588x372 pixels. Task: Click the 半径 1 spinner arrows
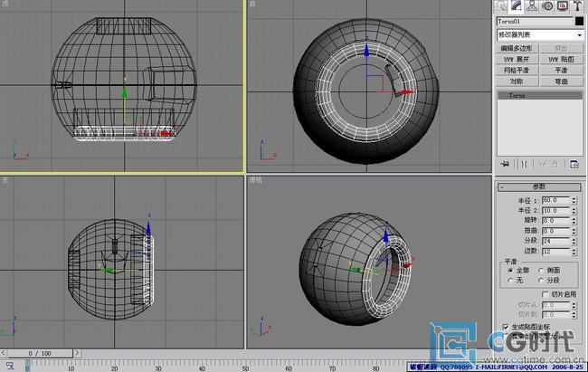pos(574,200)
